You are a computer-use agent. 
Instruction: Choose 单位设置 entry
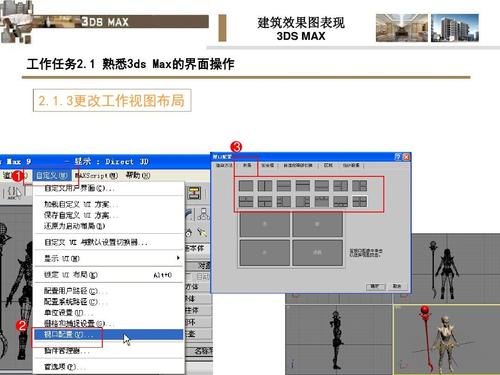[x=108, y=313]
